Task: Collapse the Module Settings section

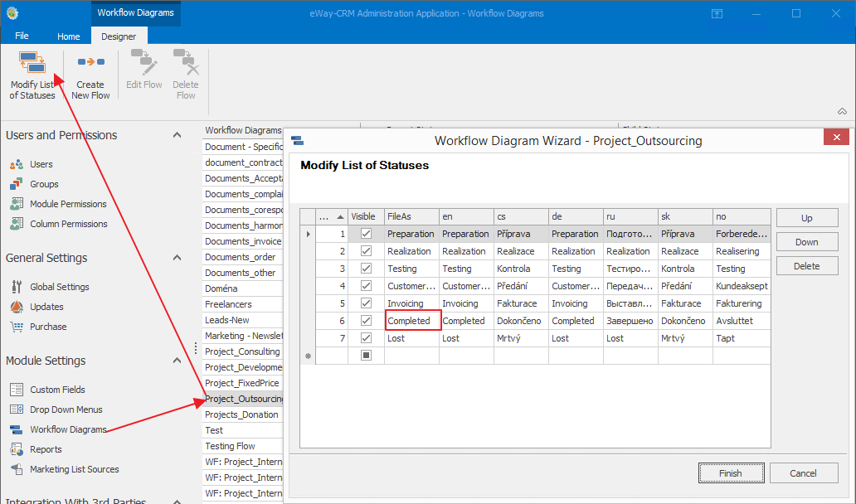Action: (x=177, y=360)
